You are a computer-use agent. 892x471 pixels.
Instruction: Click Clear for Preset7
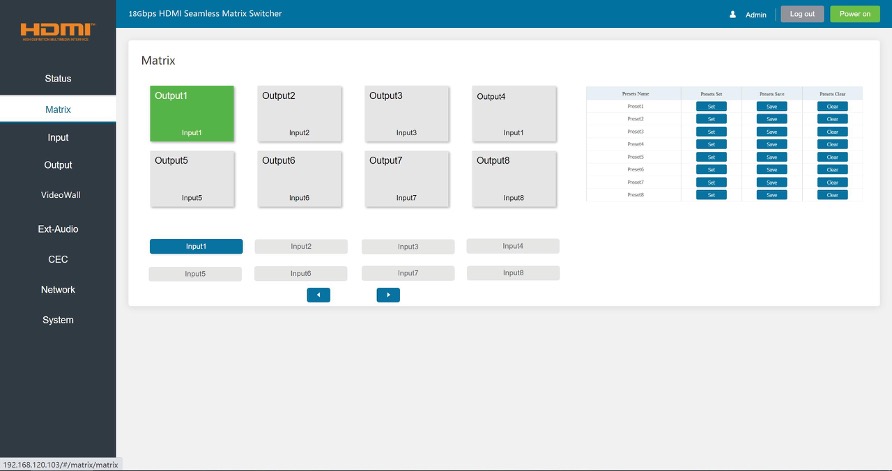point(832,182)
